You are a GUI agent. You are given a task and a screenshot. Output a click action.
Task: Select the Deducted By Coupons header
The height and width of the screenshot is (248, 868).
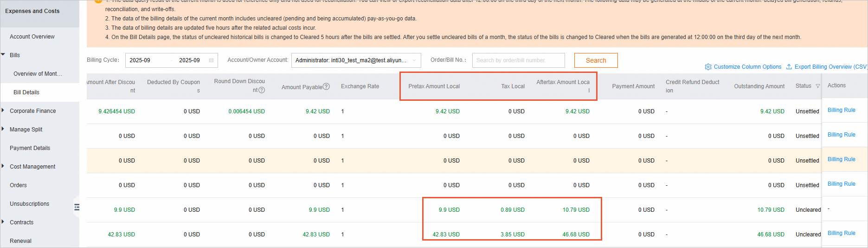pos(174,86)
